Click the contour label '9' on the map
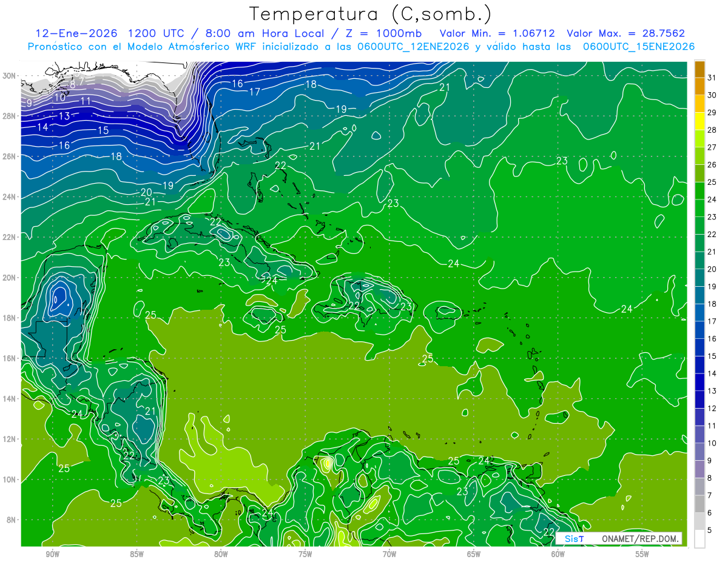 30,103
